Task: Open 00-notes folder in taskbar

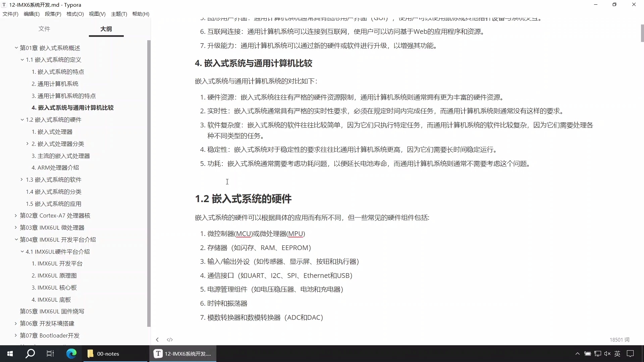Action: (107, 354)
